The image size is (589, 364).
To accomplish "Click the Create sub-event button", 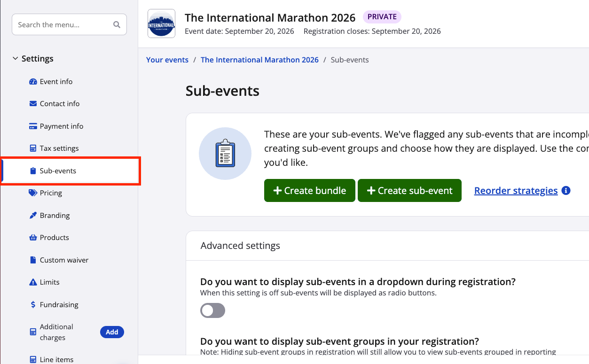I will tap(409, 191).
